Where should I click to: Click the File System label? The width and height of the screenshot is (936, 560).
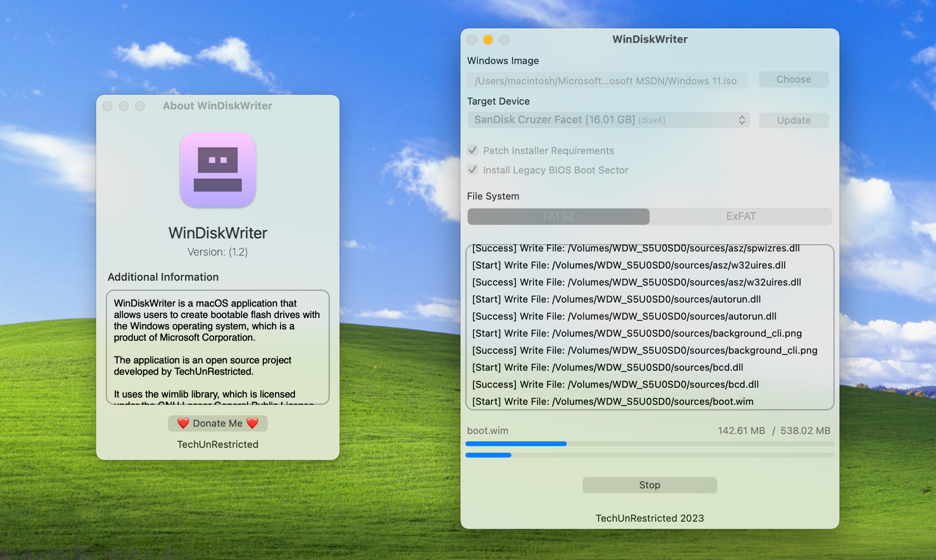[x=493, y=196]
